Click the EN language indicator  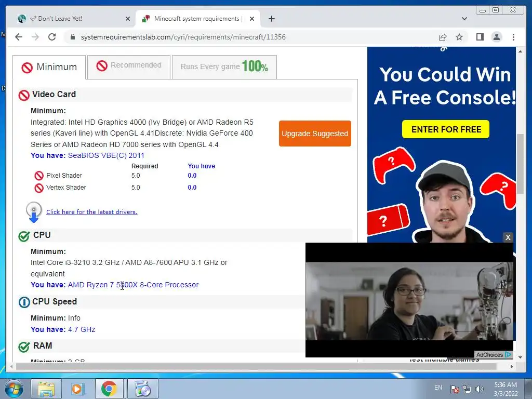438,388
